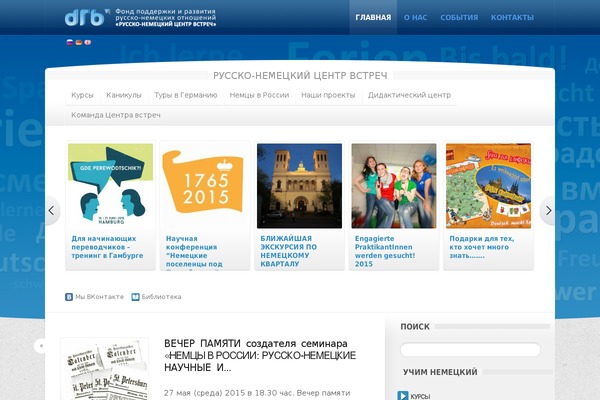Select the Команда Центра встреч tab

pyautogui.click(x=116, y=115)
